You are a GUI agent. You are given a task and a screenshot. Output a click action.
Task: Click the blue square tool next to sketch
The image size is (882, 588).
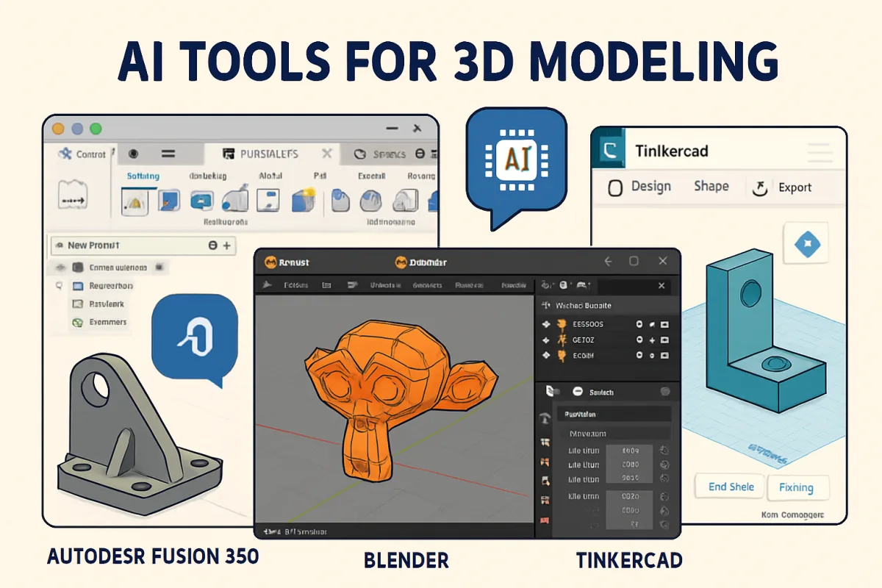[170, 201]
